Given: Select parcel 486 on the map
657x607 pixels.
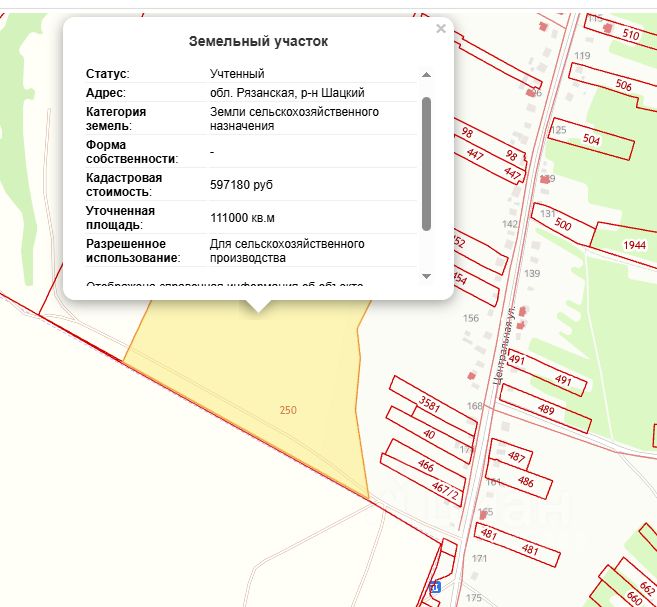Looking at the screenshot, I should point(525,481).
